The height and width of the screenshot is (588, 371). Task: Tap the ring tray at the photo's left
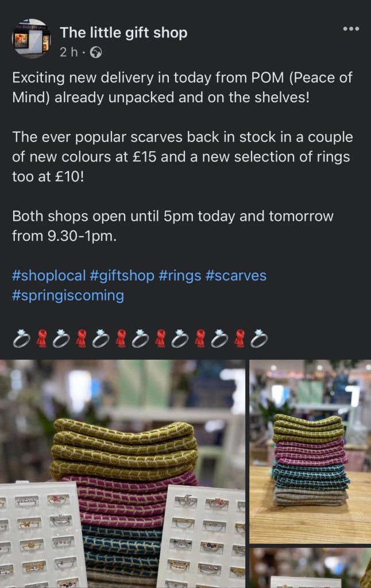tap(40, 535)
